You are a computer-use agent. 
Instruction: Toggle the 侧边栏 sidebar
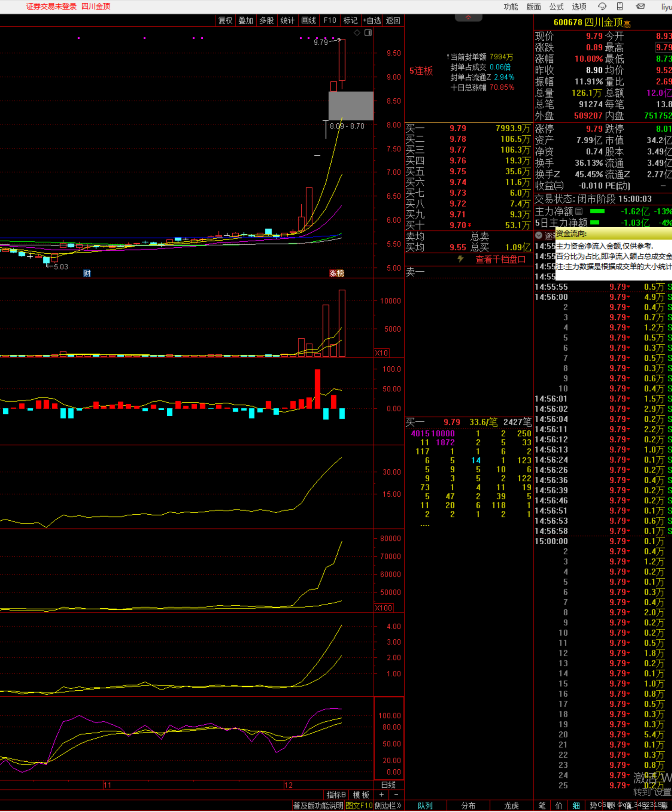pos(388,806)
